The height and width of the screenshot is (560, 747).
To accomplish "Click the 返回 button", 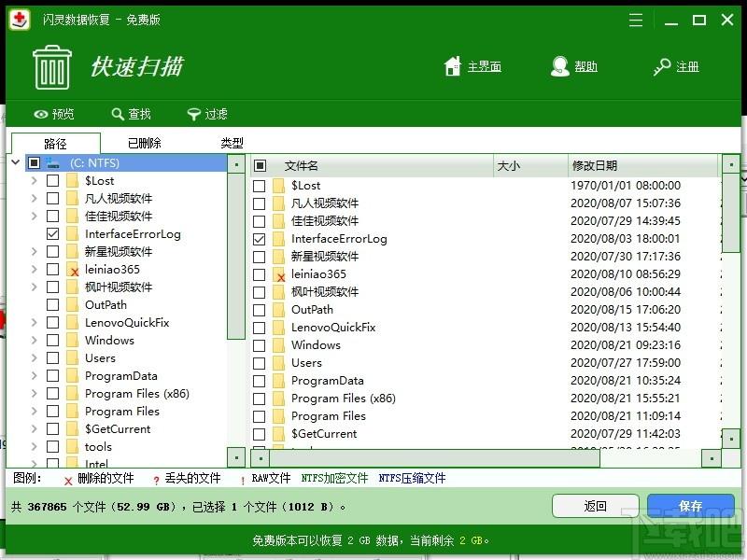I will click(x=596, y=506).
